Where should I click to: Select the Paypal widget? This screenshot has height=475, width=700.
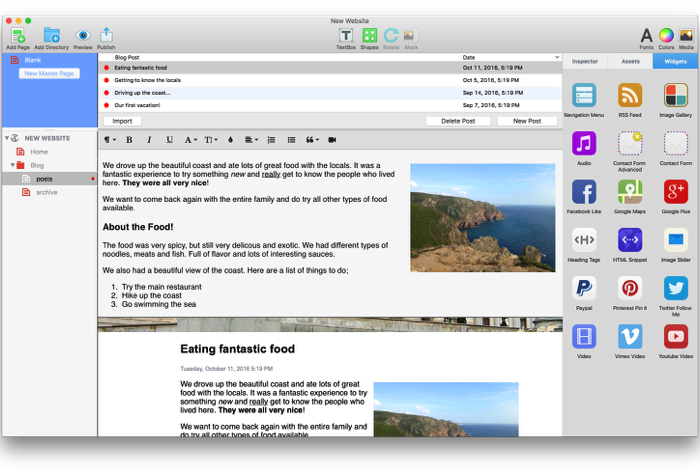(584, 288)
